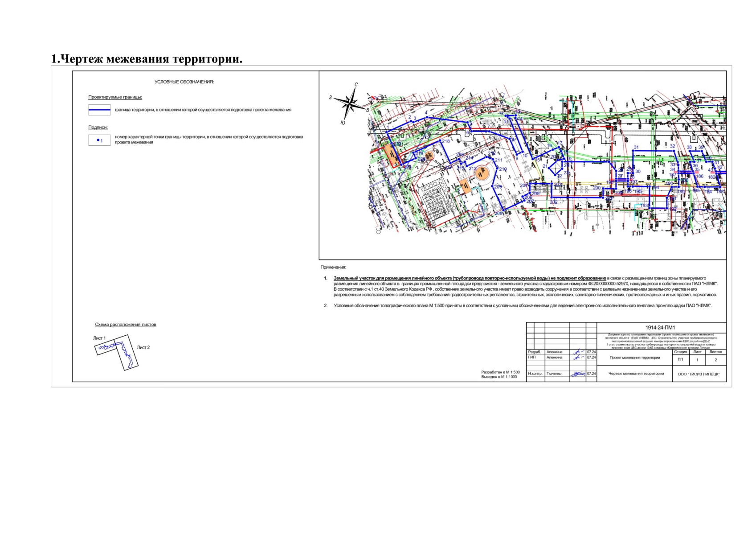Click the signature in the Разраб. row
Image resolution: width=756 pixels, height=535 pixels.
[x=578, y=352]
